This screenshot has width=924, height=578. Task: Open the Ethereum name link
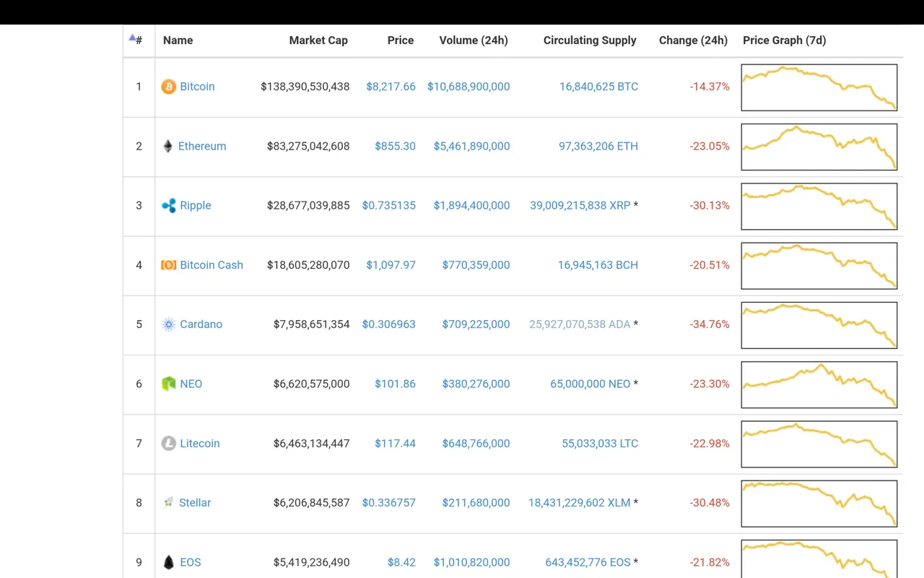[202, 146]
